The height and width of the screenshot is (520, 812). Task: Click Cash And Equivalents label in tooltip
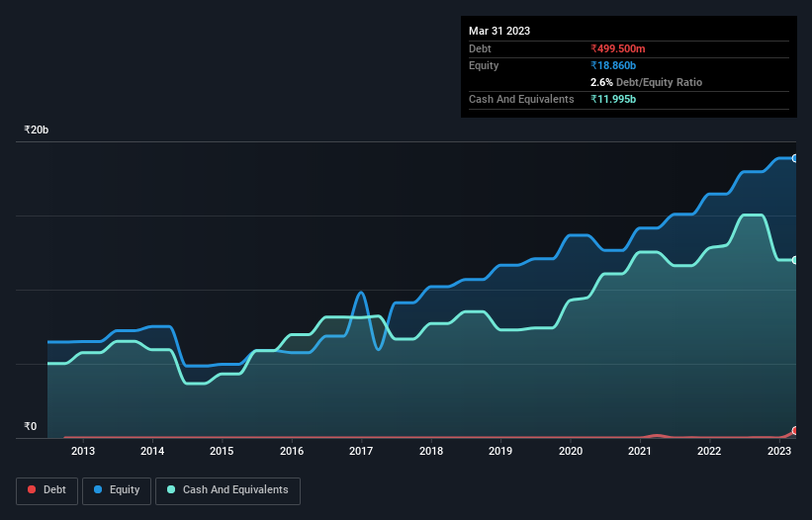[x=521, y=99]
